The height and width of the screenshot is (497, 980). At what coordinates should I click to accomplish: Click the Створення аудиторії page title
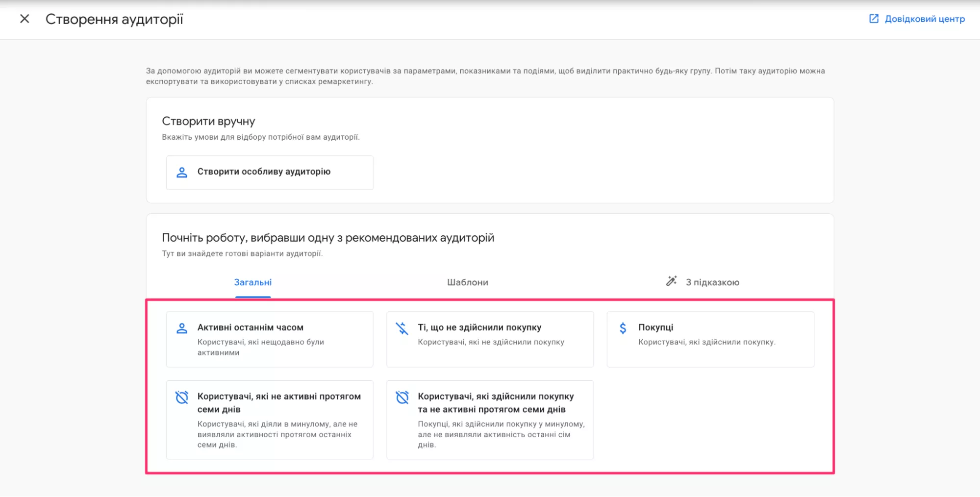[x=114, y=19]
